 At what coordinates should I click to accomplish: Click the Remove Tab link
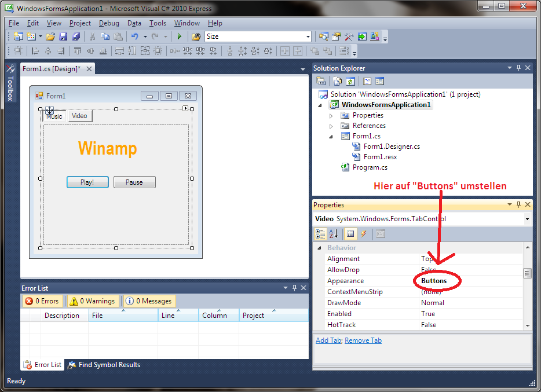coord(363,340)
